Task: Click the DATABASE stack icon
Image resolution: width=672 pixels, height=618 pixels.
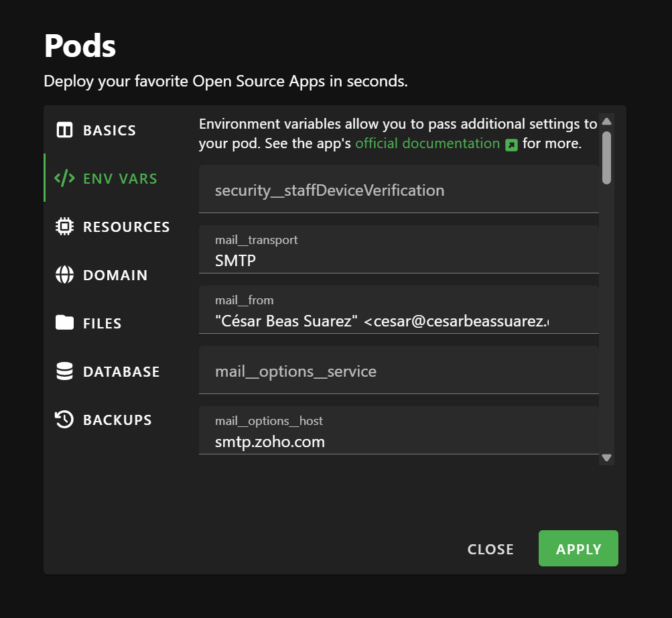Action: click(x=64, y=371)
